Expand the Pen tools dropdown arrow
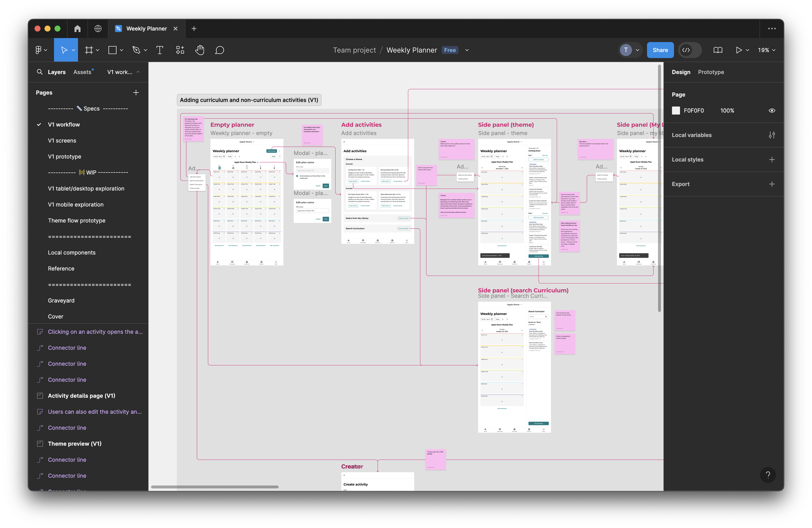This screenshot has height=528, width=812. [x=145, y=50]
